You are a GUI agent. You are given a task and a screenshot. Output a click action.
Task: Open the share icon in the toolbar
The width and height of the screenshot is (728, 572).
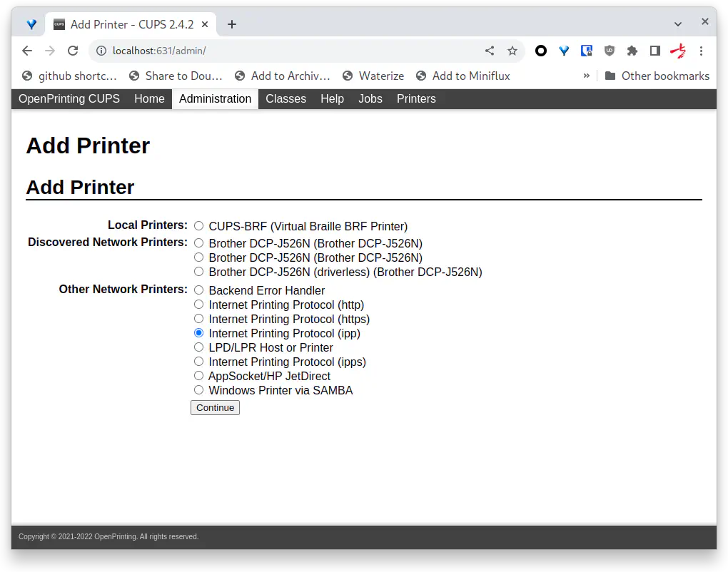[x=490, y=51]
